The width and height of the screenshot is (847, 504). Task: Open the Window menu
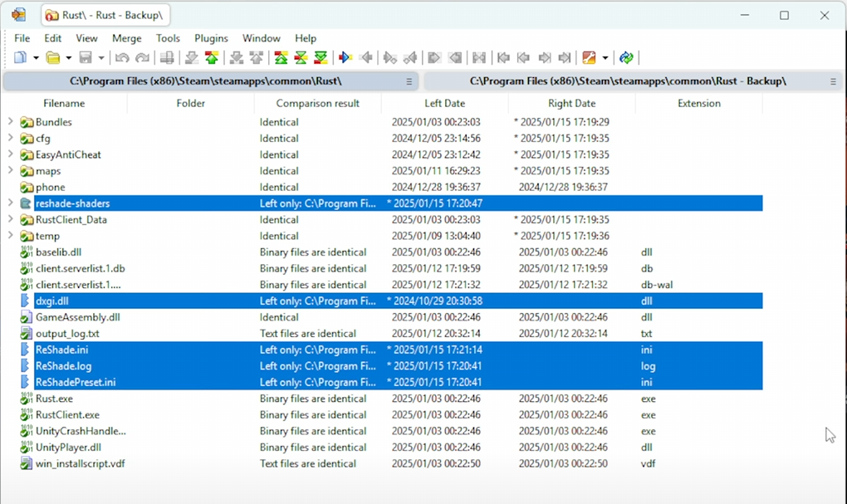[261, 38]
